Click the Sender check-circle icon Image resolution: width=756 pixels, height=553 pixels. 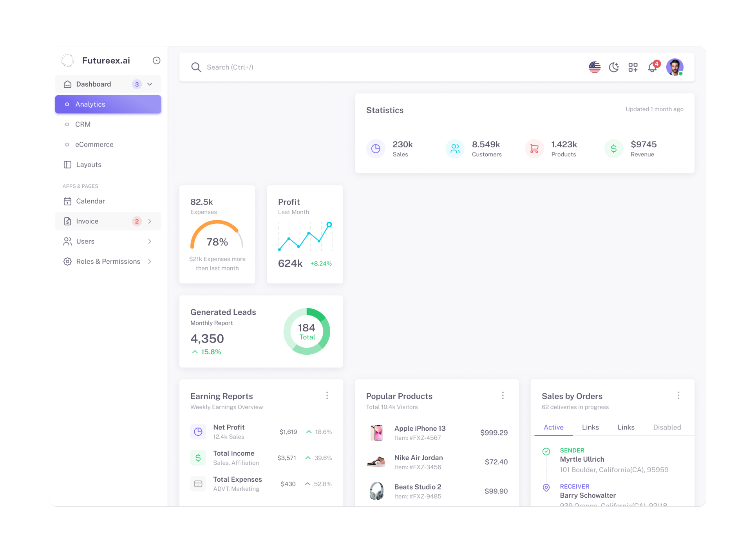pyautogui.click(x=546, y=451)
